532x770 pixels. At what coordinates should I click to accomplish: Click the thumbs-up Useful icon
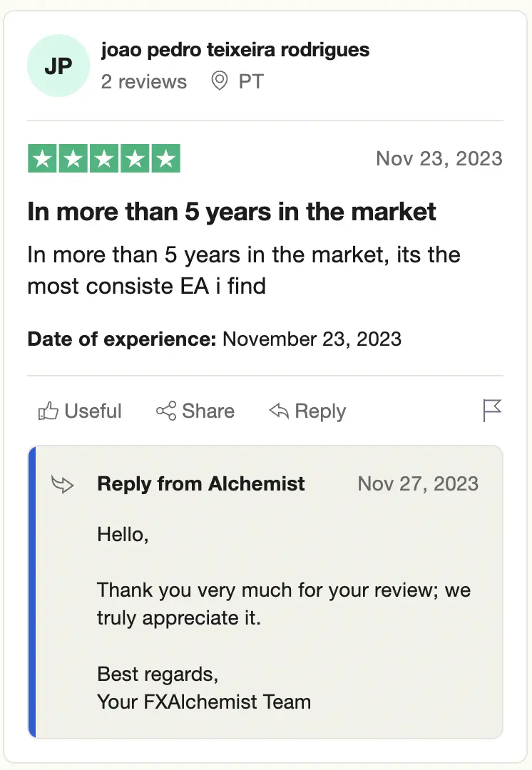point(48,411)
